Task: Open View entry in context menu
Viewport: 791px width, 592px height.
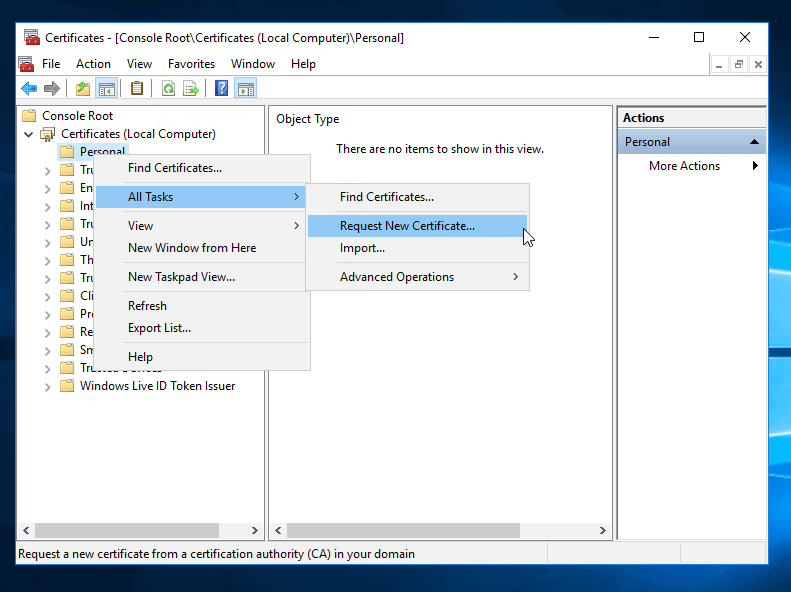Action: click(x=201, y=226)
